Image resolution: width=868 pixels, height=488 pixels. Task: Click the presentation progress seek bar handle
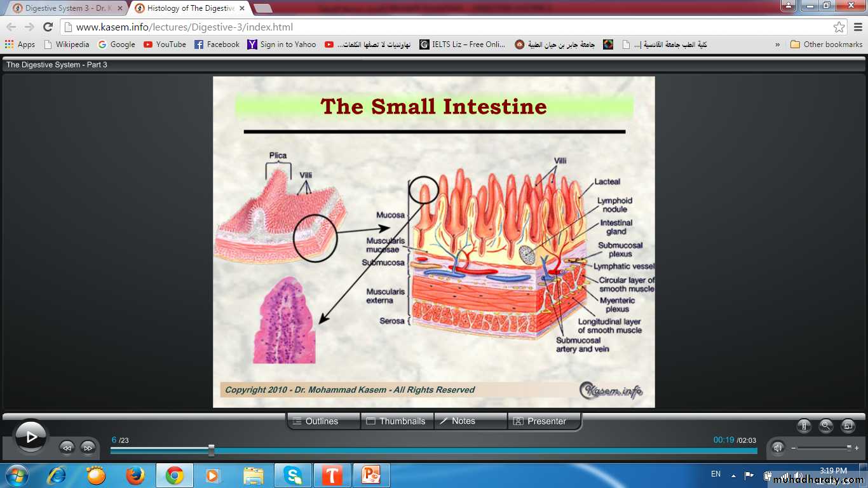[211, 451]
